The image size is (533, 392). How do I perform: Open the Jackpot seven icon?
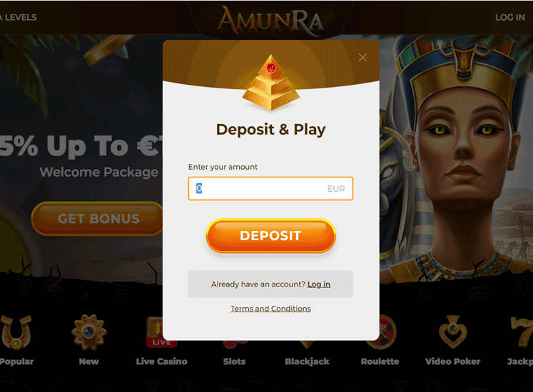tap(522, 332)
